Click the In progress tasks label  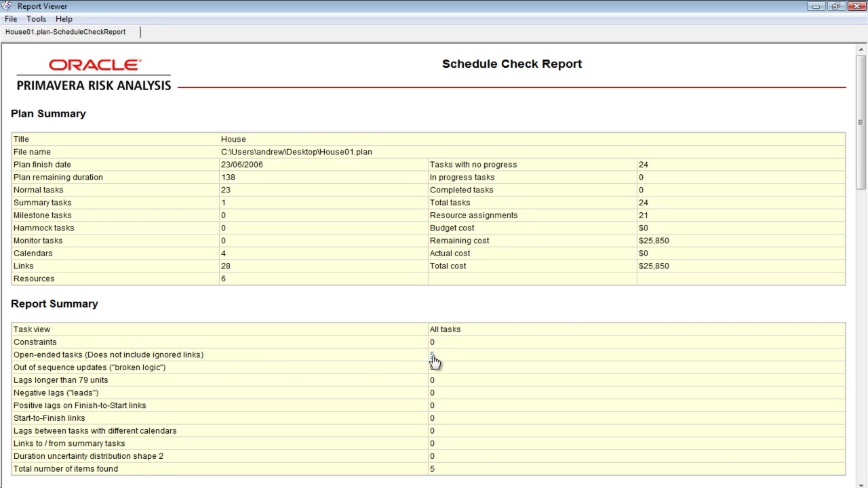(462, 178)
